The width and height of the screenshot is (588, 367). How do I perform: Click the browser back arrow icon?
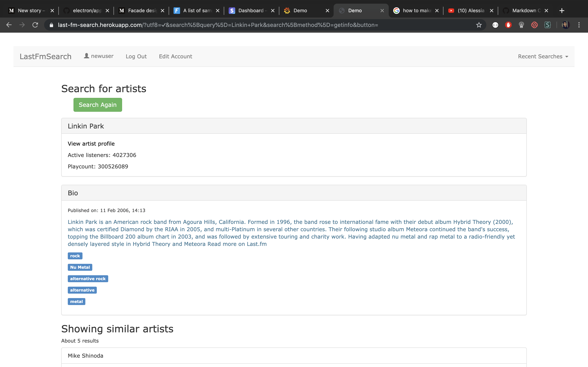click(9, 25)
